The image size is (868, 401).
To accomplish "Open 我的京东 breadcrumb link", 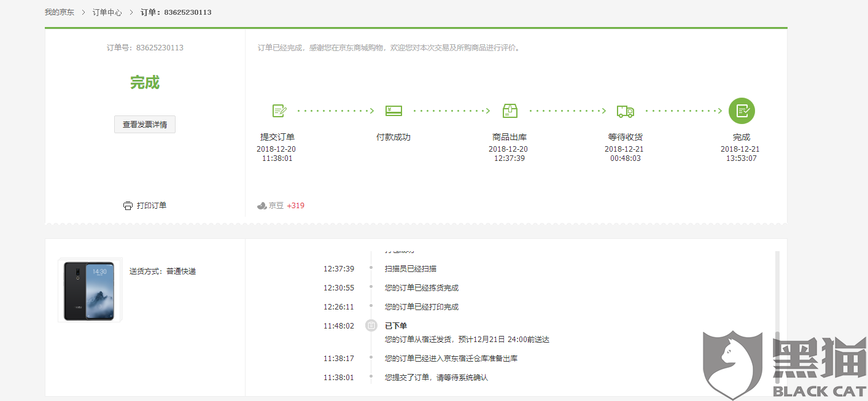I will coord(60,12).
